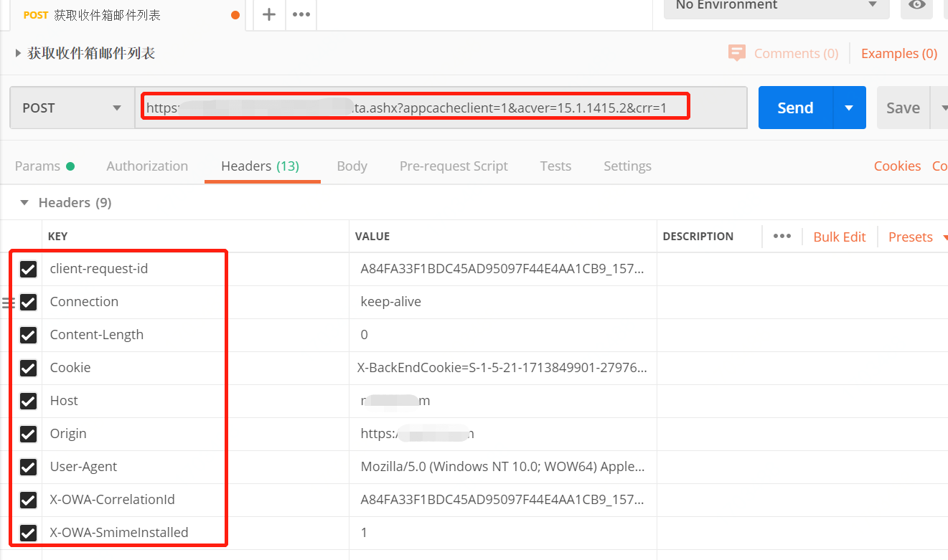Switch to the Body tab
Viewport: 948px width, 560px height.
[352, 166]
